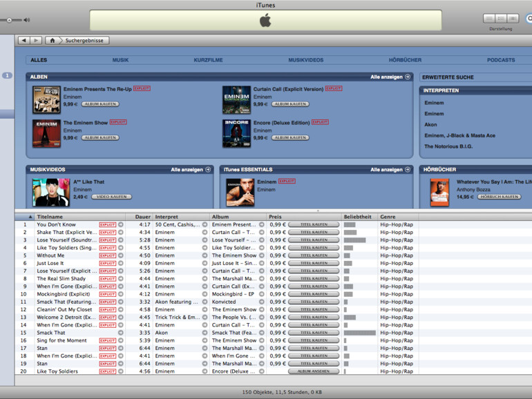Buy album Eminem Presents The Re-Up

click(100, 104)
